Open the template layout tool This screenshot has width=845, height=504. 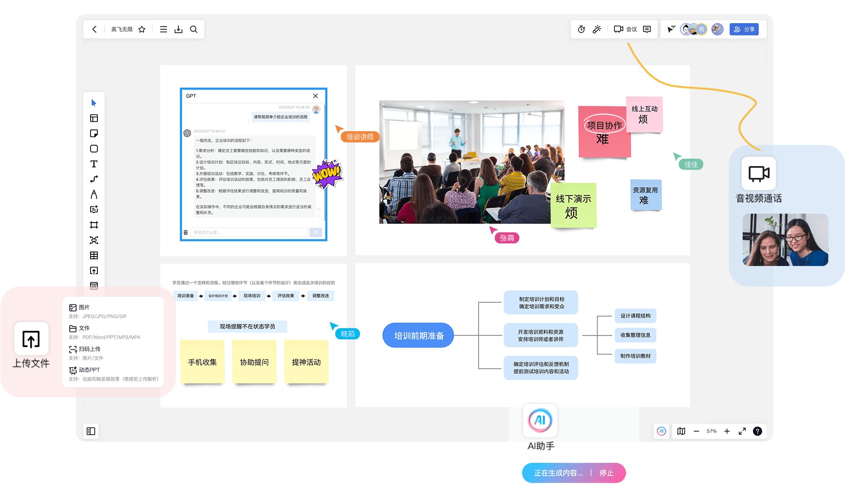tap(94, 118)
